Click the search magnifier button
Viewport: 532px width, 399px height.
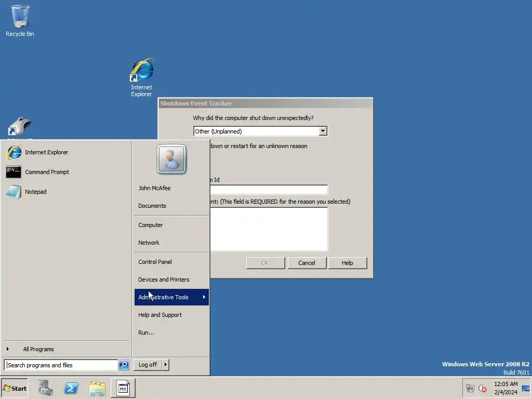[x=124, y=365]
